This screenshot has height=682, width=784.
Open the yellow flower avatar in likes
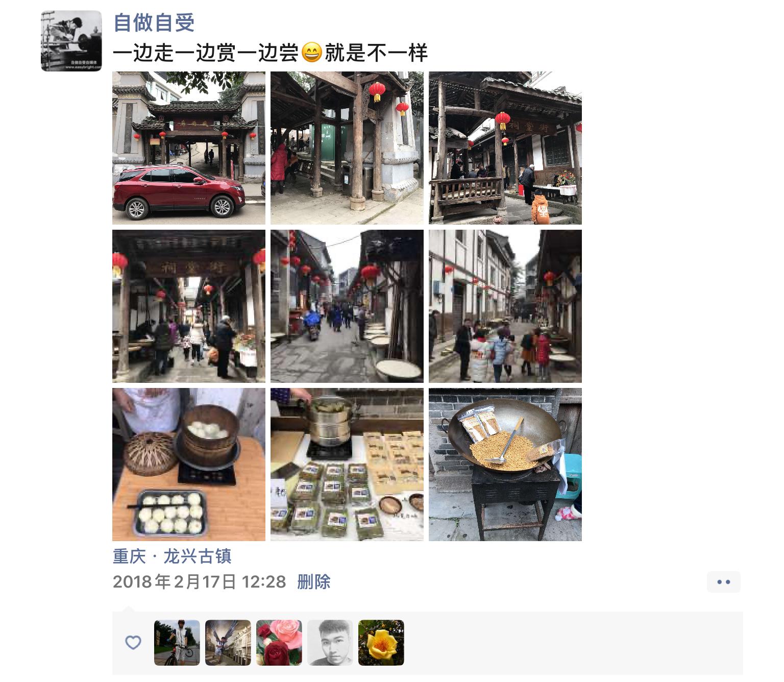(381, 643)
